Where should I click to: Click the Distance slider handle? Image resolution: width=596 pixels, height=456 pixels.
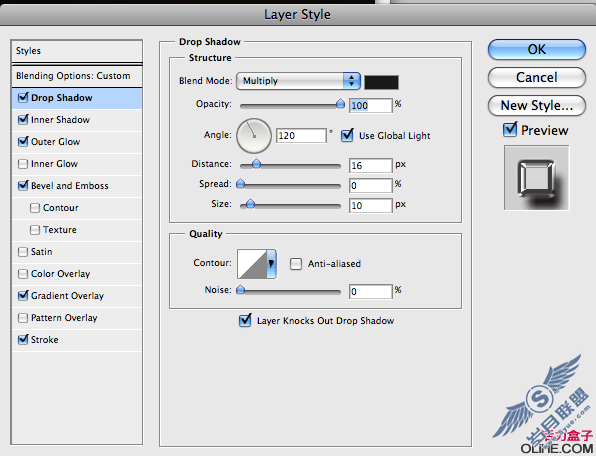[257, 164]
